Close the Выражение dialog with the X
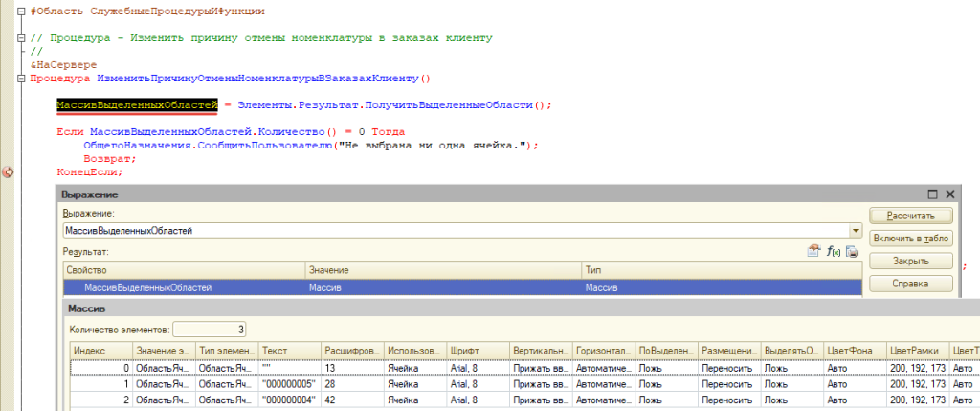 tap(948, 194)
